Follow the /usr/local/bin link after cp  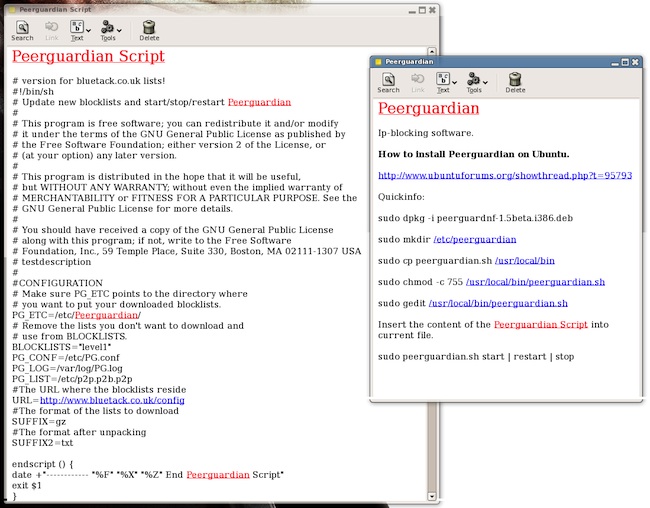[524, 260]
